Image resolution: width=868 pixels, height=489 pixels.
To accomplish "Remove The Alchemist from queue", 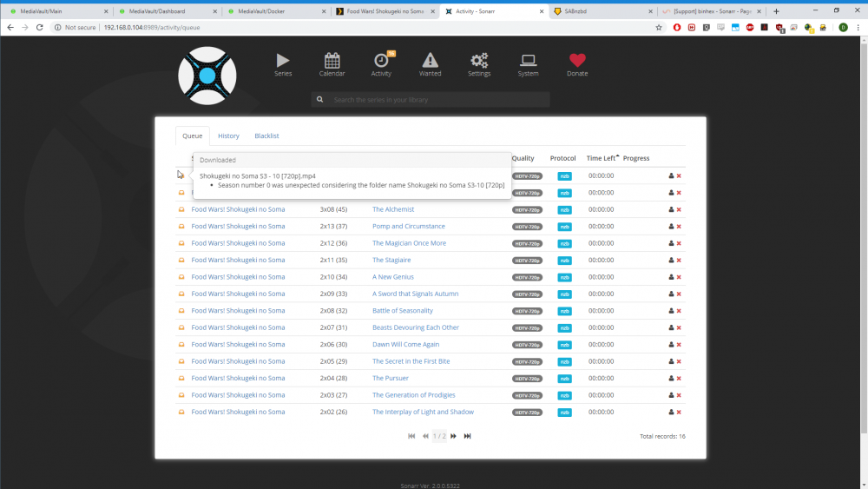I will [x=679, y=210].
